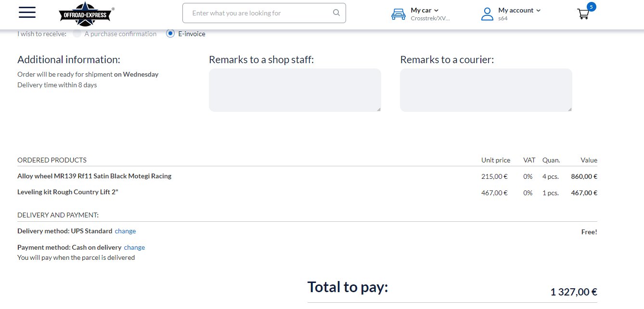Select the purchase confirmation option
This screenshot has height=309, width=644.
pyautogui.click(x=77, y=34)
